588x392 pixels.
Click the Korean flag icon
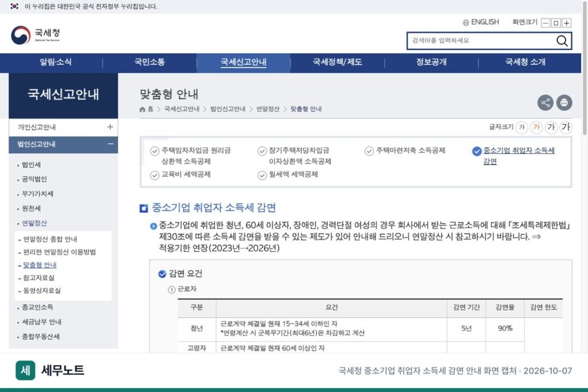click(14, 6)
